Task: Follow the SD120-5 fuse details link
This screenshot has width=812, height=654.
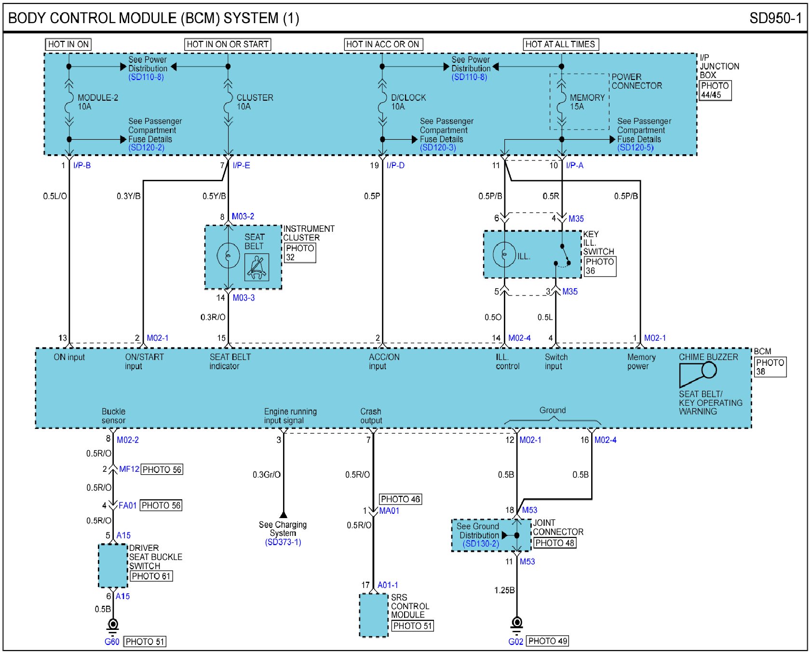Action: point(635,147)
